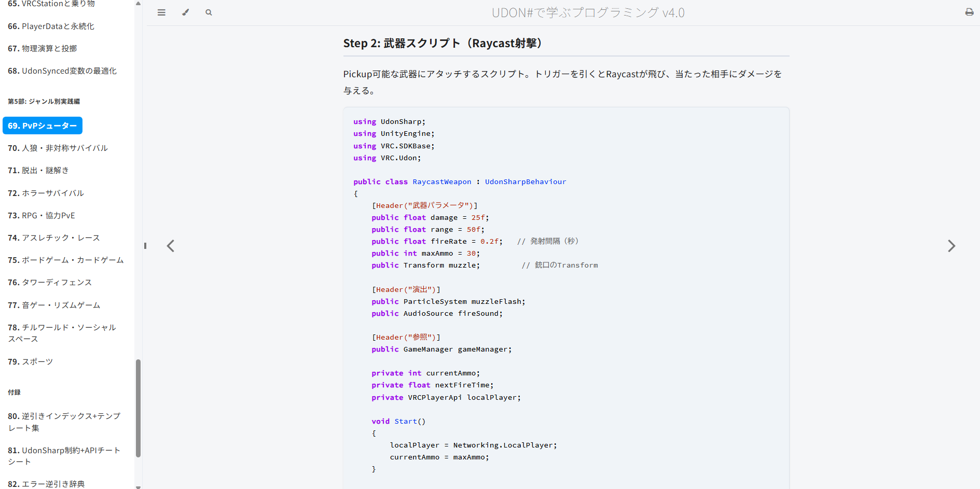Screen dimensions: 980x489
Task: Click the book title UDON#で学ぶプログラミング
Action: 588,12
